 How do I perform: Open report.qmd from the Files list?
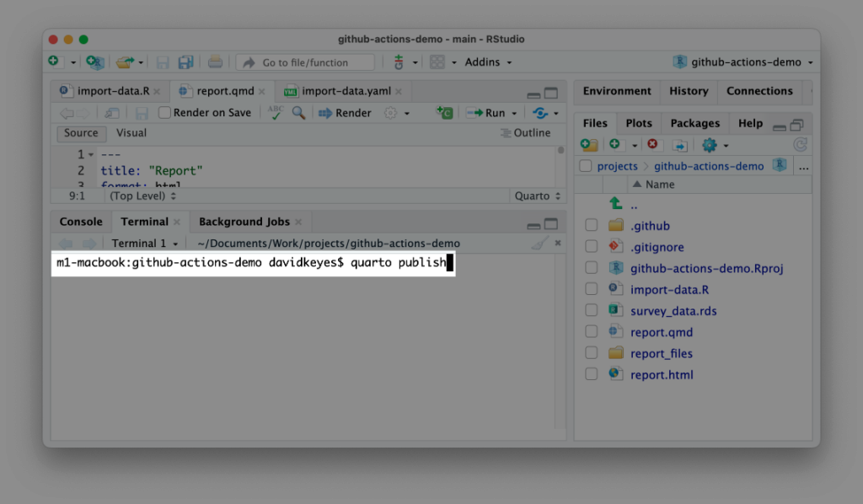(x=661, y=332)
